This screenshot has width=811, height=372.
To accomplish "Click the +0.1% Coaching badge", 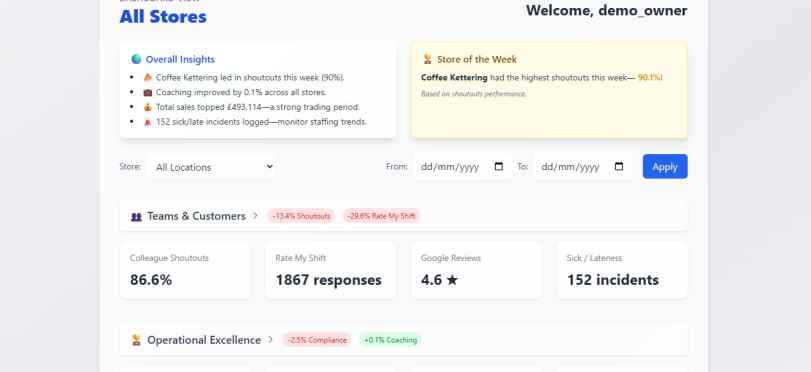I will 391,340.
